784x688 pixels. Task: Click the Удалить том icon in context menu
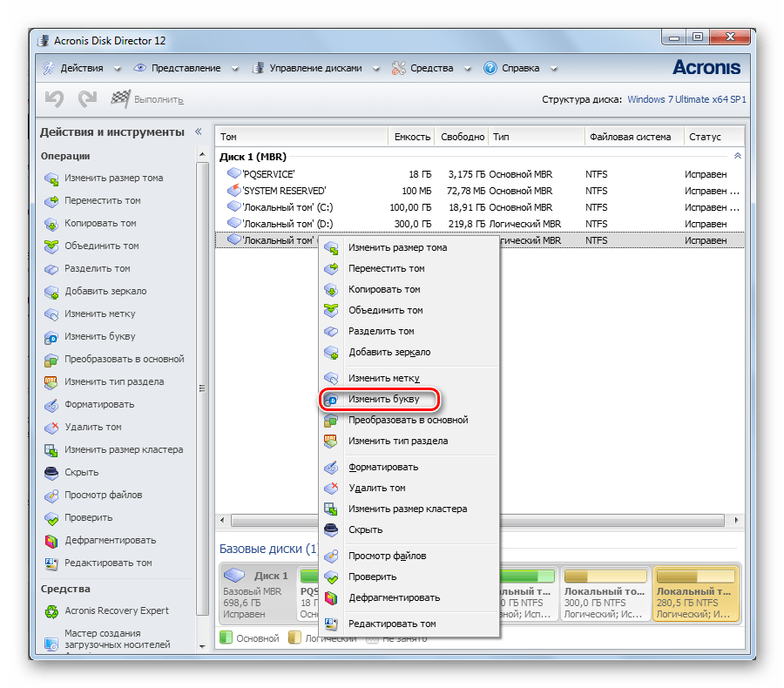pos(331,488)
